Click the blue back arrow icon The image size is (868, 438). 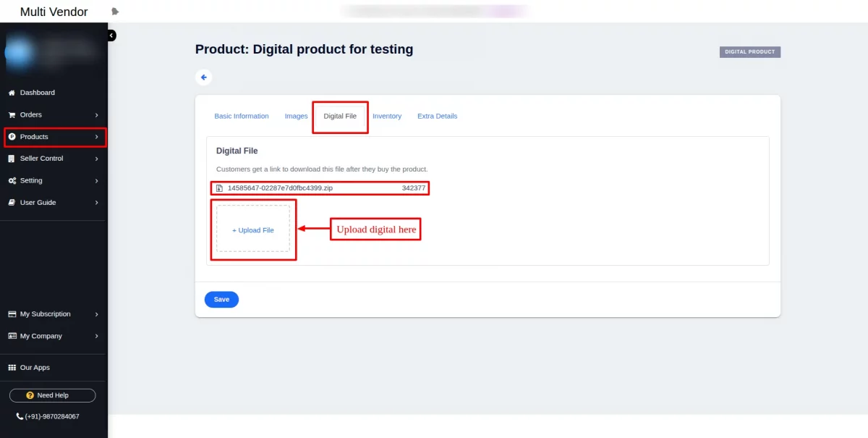(204, 77)
